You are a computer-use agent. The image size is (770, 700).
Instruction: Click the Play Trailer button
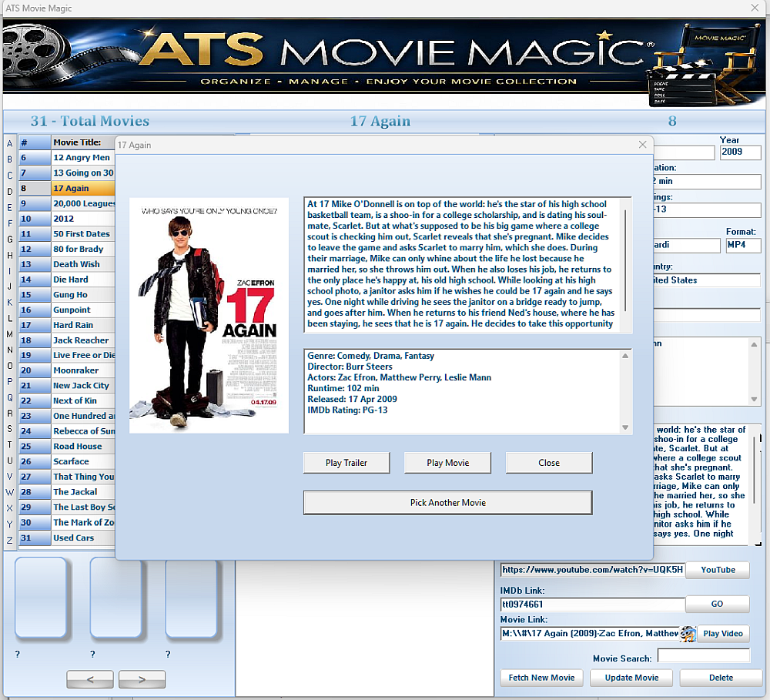[346, 463]
